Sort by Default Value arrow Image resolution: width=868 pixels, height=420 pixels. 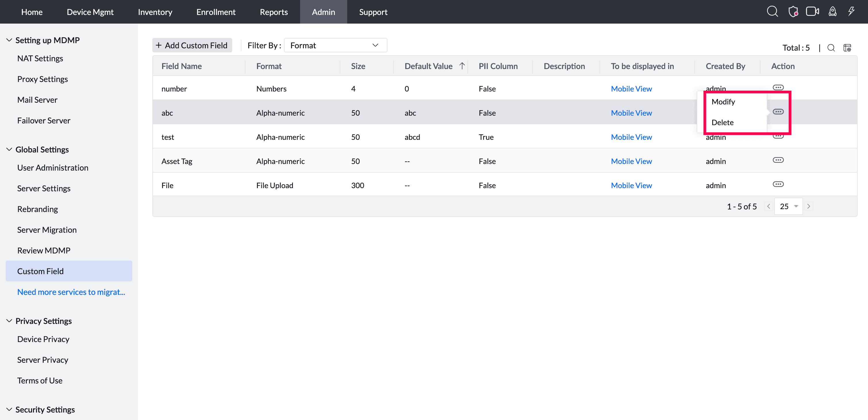462,66
